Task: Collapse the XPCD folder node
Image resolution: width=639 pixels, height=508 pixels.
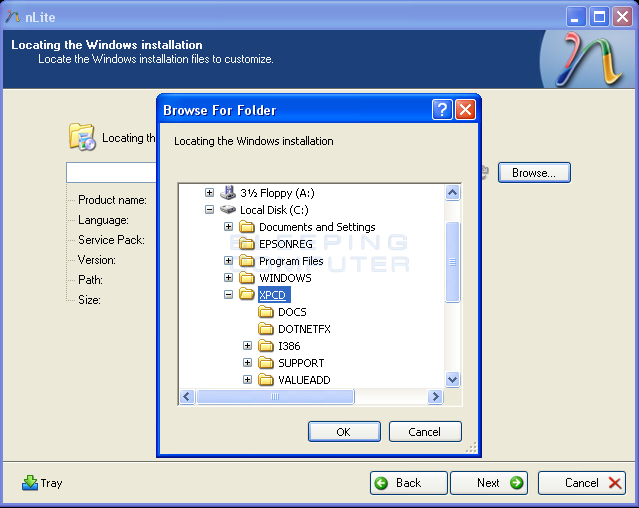Action: (229, 295)
